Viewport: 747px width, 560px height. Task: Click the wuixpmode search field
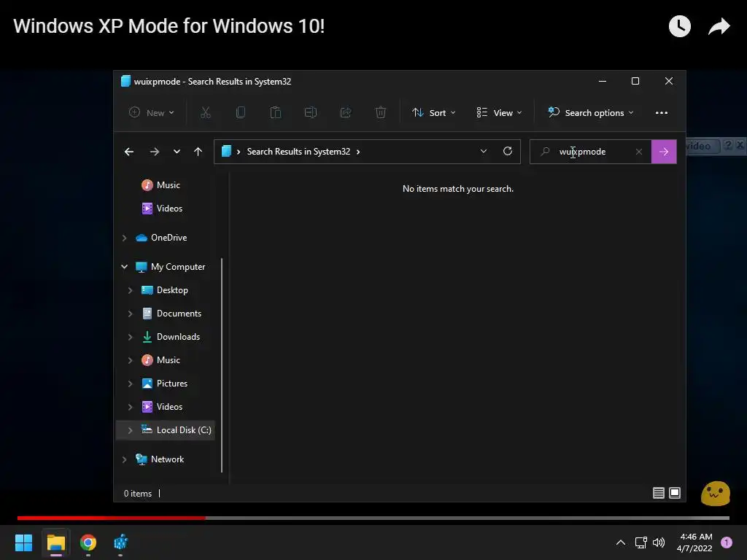(x=591, y=152)
